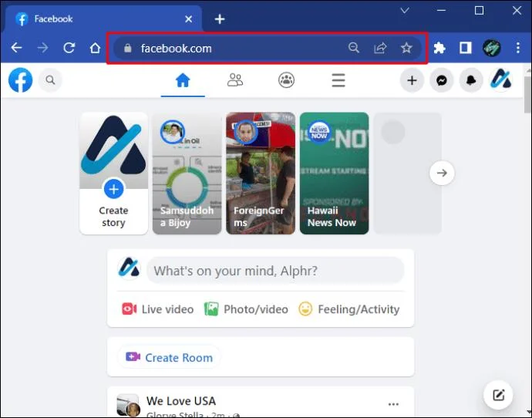
Task: Toggle the browser side panel
Action: click(x=466, y=48)
